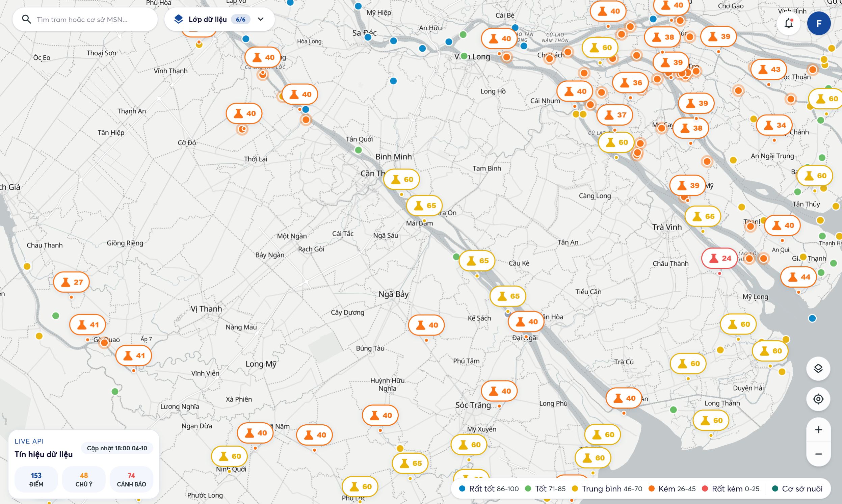Viewport: 842px width, 504px height.
Task: Click the Rất kém 0-25 legend entry
Action: (x=730, y=489)
